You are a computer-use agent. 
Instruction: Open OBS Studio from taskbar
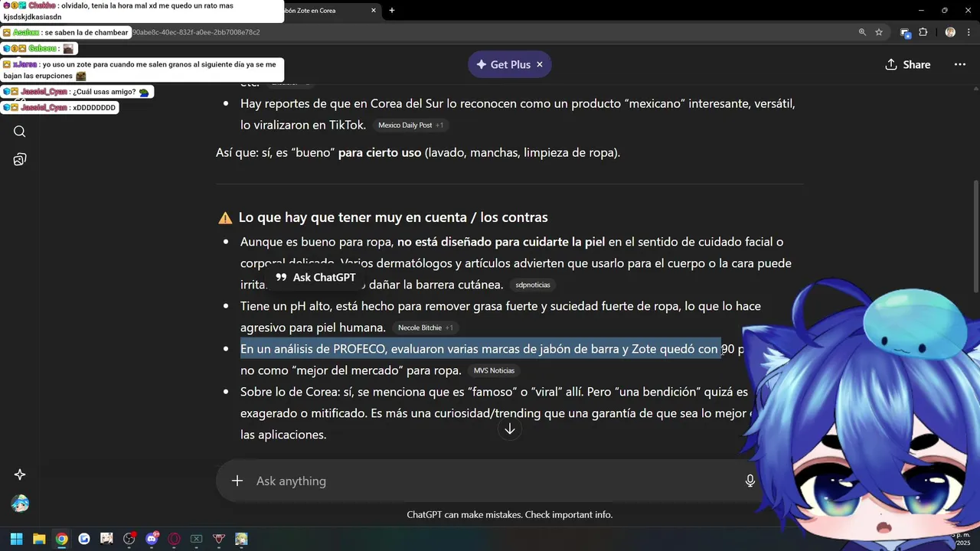pyautogui.click(x=129, y=539)
